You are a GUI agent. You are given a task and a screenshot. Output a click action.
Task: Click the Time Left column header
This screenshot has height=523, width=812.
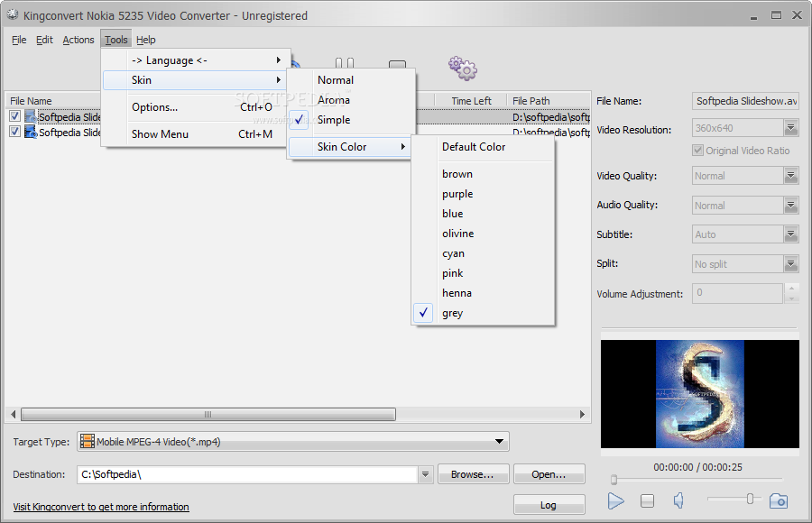(471, 100)
